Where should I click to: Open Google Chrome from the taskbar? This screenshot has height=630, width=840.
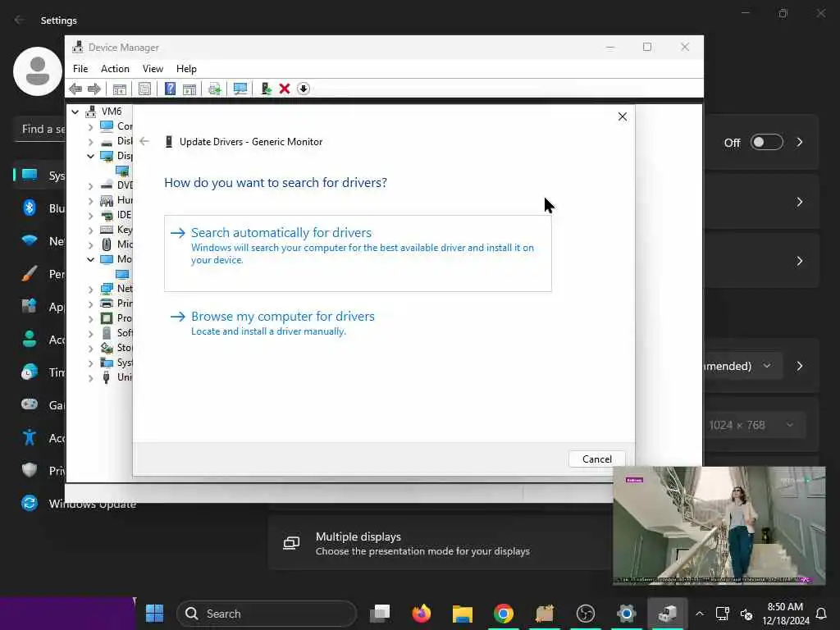503,614
